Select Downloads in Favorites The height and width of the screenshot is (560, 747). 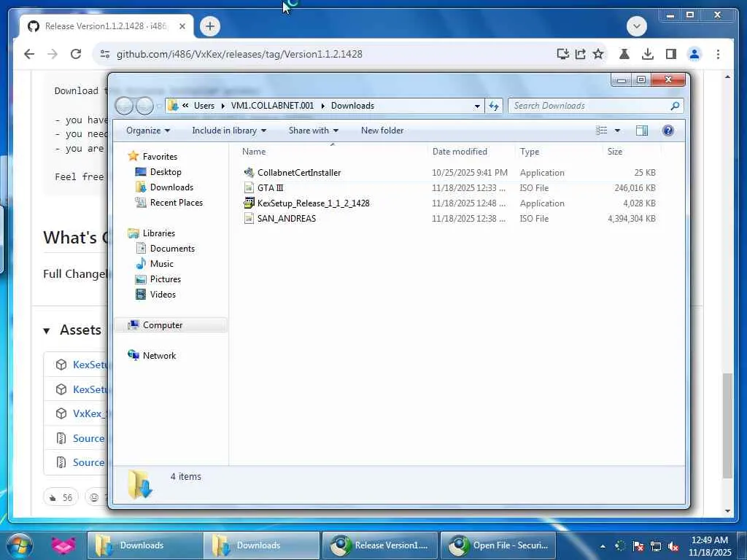(171, 187)
